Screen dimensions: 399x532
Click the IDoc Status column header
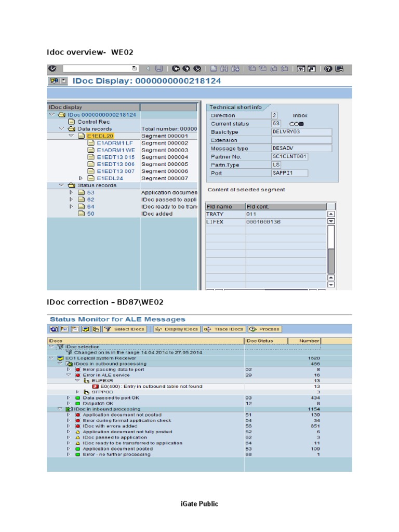tap(266, 341)
